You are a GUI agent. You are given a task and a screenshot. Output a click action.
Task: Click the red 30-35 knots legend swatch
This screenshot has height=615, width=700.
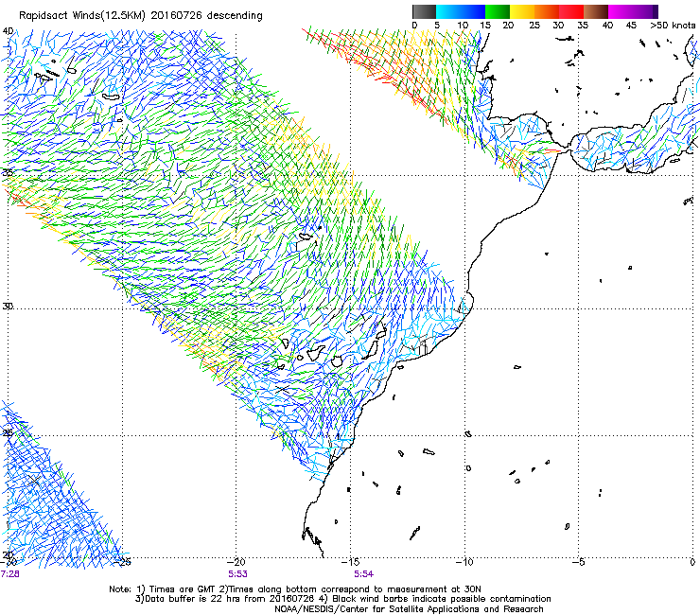coord(571,11)
